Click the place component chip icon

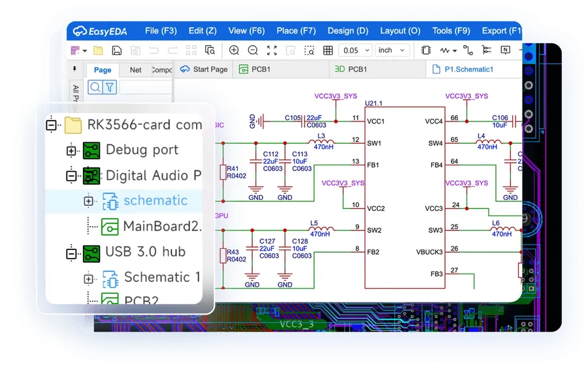pyautogui.click(x=426, y=50)
